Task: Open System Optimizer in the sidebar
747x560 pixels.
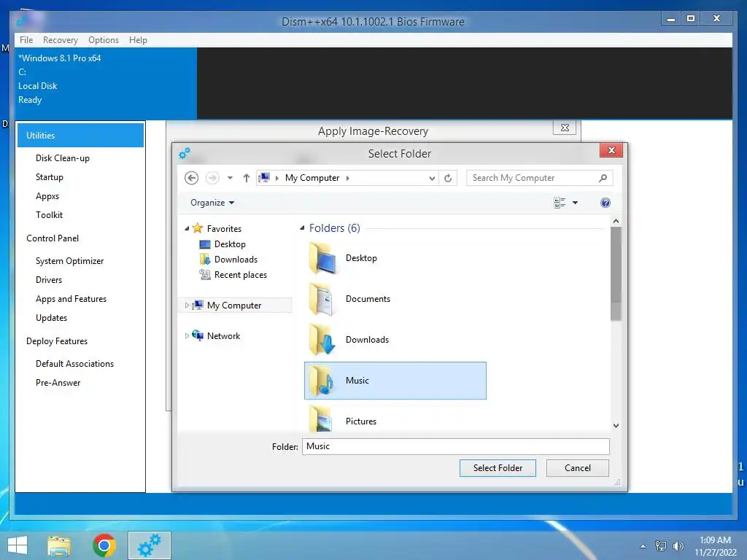Action: pos(69,261)
